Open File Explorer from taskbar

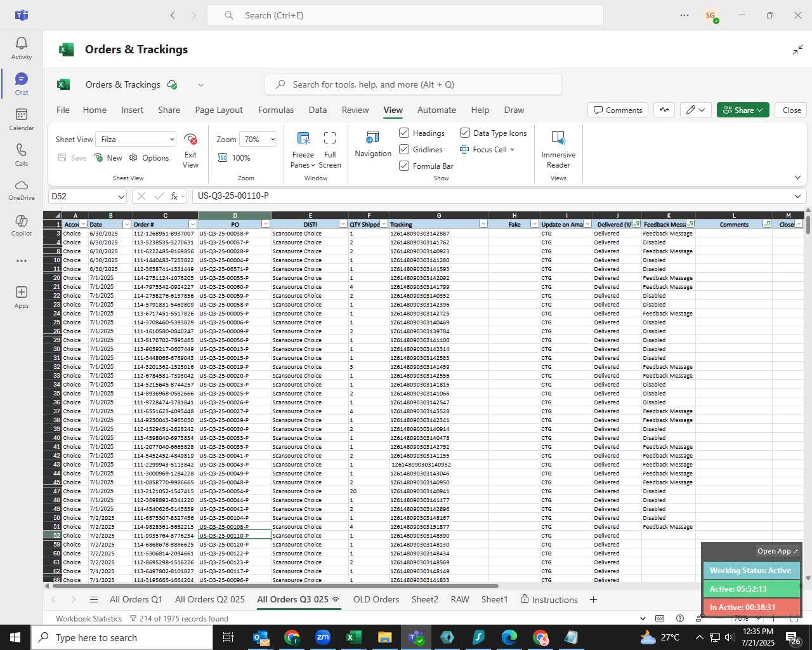[385, 637]
